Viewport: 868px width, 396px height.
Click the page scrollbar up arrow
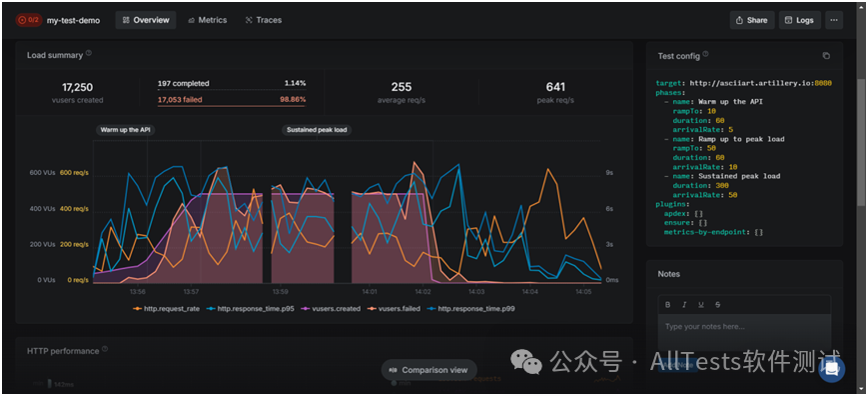(861, 6)
